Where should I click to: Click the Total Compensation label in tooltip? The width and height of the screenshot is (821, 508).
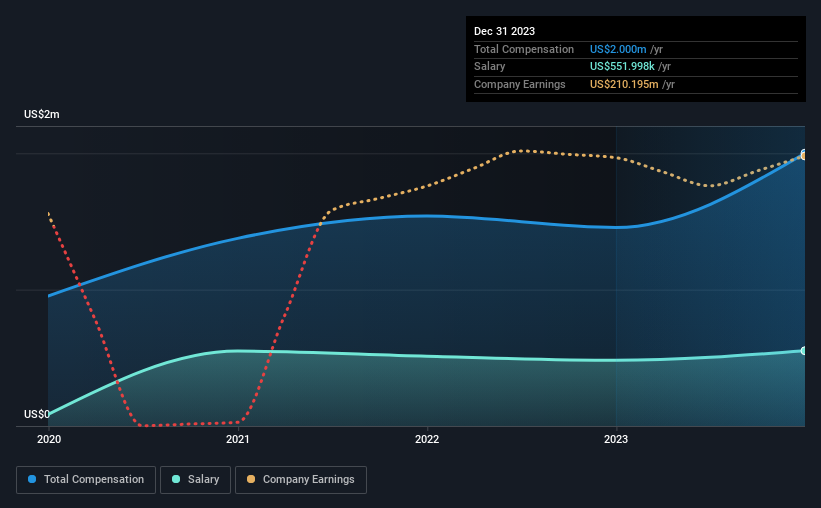(524, 49)
